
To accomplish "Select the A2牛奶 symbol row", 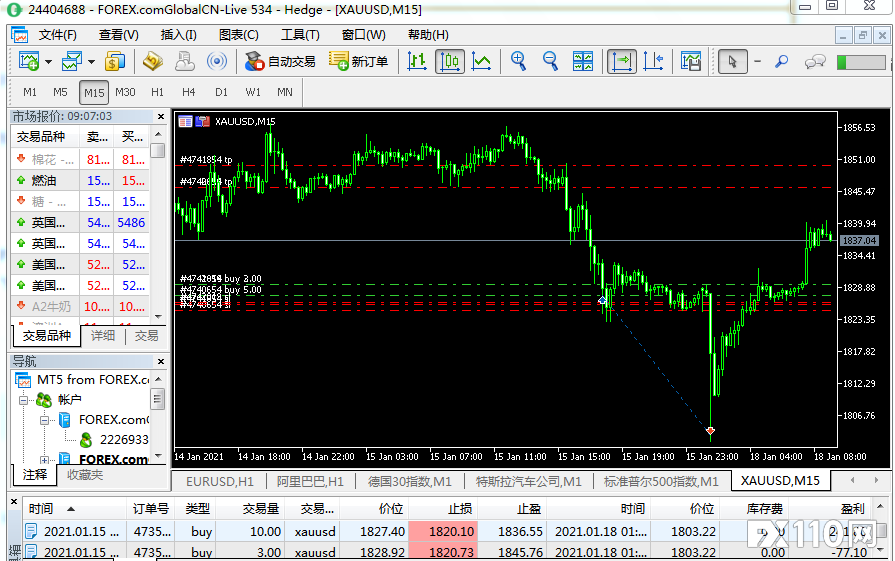I will (x=80, y=306).
